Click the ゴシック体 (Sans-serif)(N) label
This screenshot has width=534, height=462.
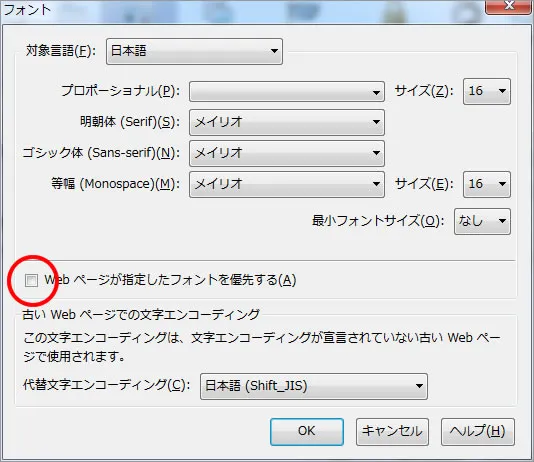101,153
